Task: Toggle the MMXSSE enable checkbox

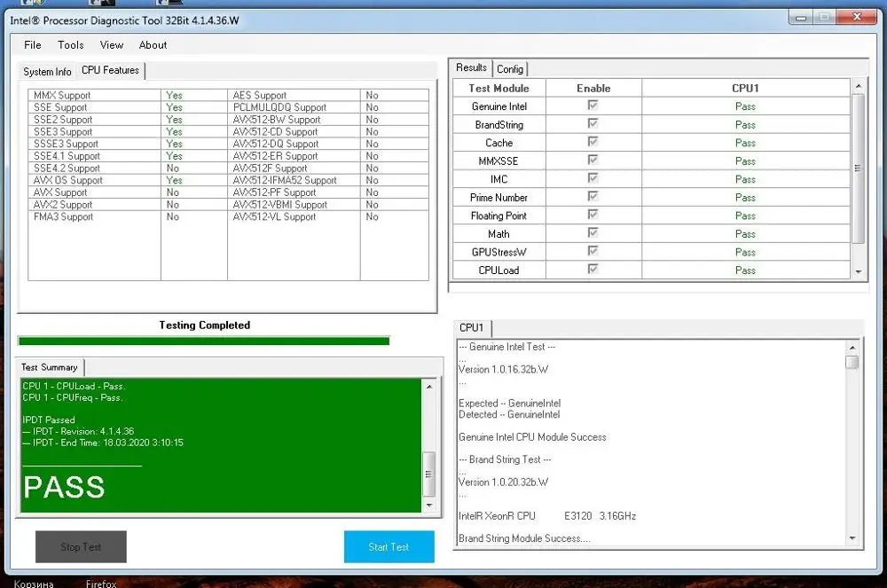Action: [593, 160]
